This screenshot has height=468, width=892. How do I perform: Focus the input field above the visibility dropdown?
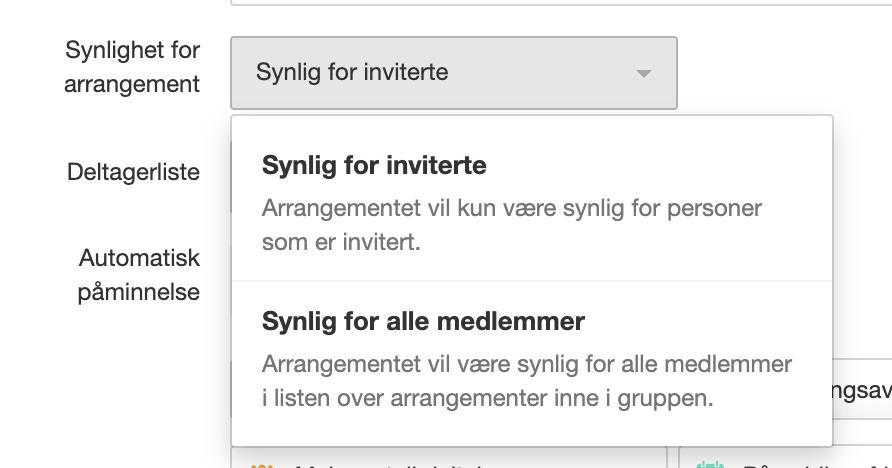(x=561, y=2)
